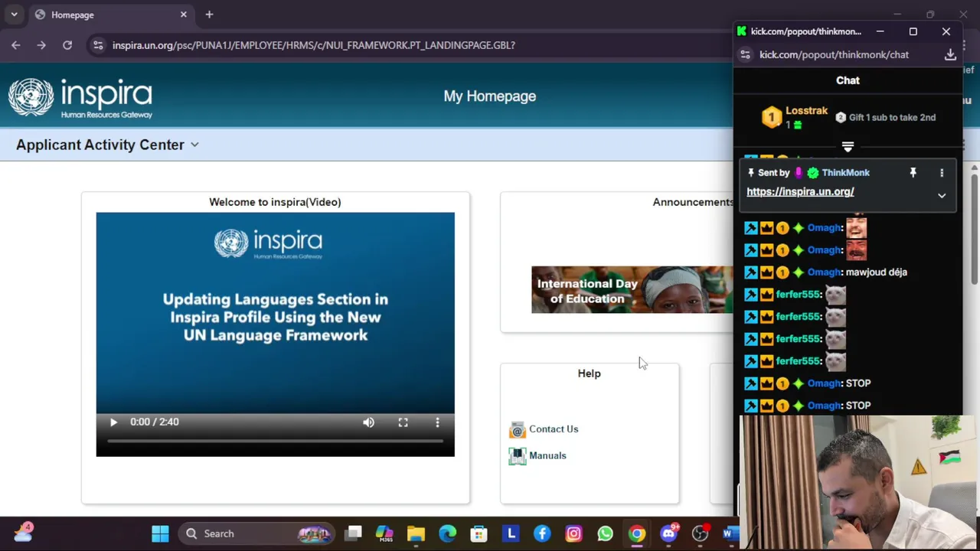The width and height of the screenshot is (980, 551).
Task: Click ThinkMonk username in pinned message
Action: [x=845, y=173]
